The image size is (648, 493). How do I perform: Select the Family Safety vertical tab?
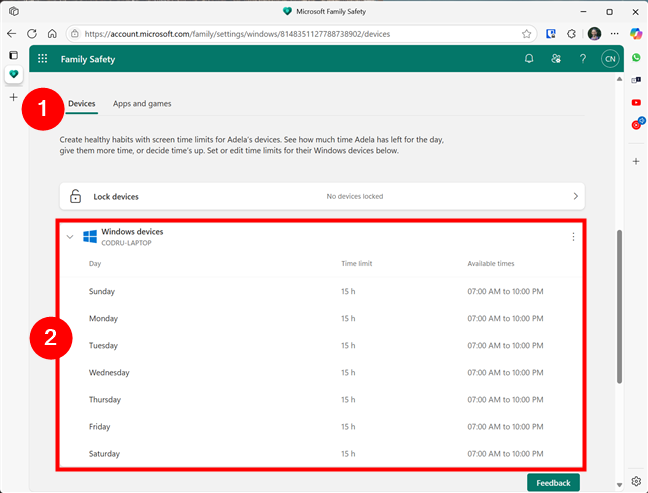click(x=14, y=74)
